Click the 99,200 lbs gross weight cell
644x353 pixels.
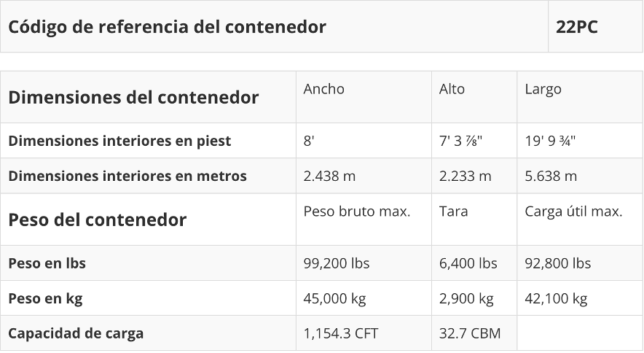337,263
